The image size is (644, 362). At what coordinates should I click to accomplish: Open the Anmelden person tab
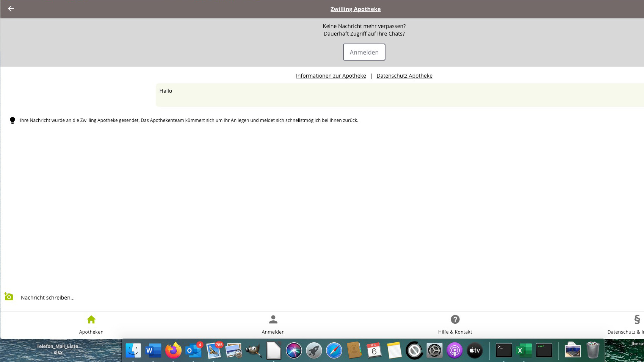click(x=273, y=324)
